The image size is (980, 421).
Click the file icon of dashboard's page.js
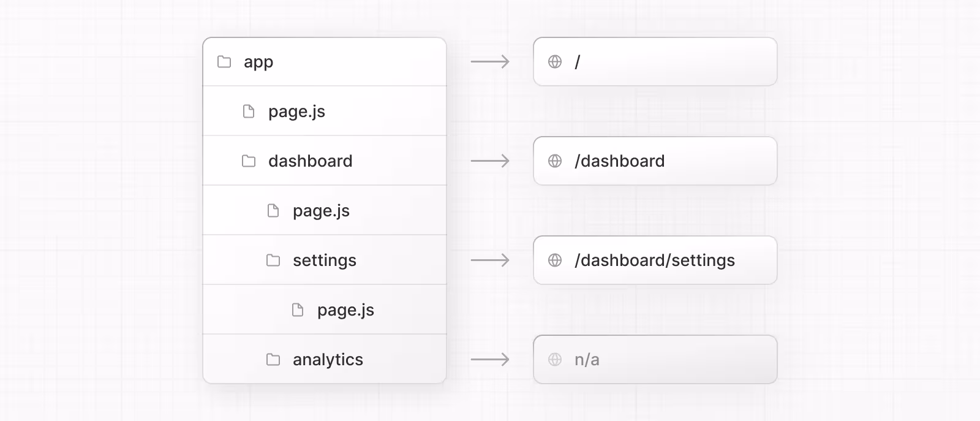[x=273, y=211]
